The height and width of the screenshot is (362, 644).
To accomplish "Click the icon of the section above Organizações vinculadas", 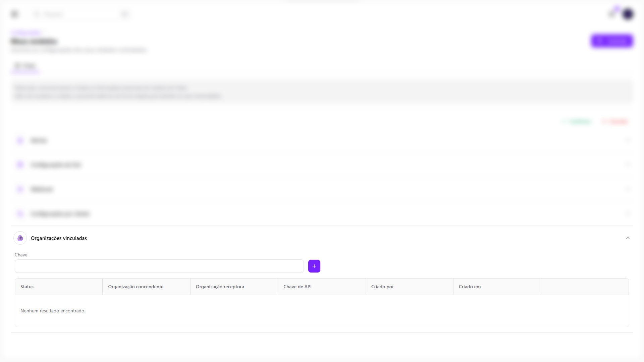I will tap(20, 214).
